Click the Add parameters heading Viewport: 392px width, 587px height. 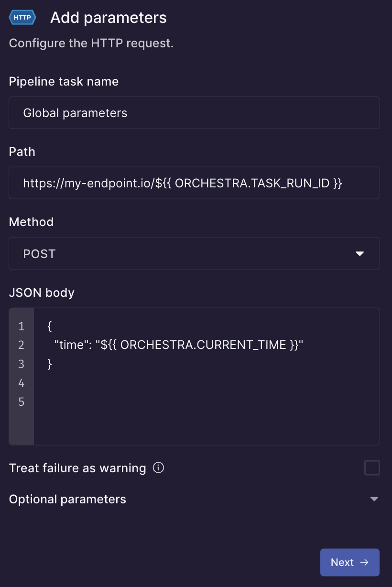108,17
